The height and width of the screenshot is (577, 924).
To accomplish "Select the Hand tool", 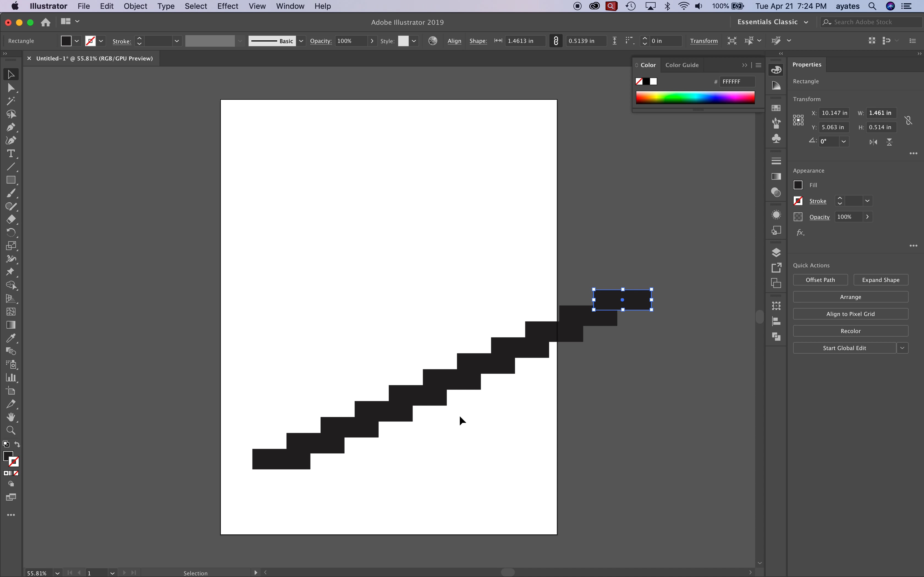I will tap(11, 417).
